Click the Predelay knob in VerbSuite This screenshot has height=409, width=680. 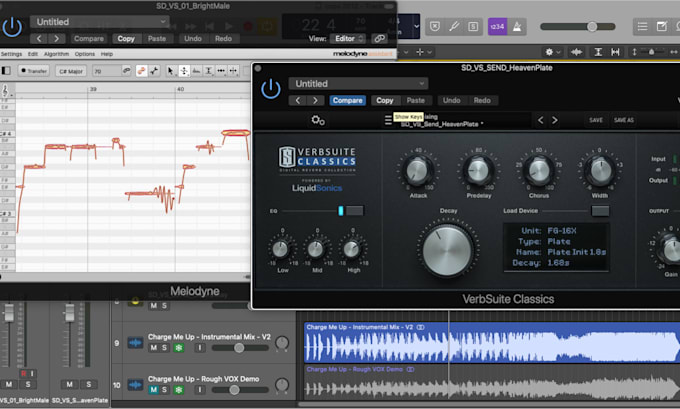(x=478, y=170)
